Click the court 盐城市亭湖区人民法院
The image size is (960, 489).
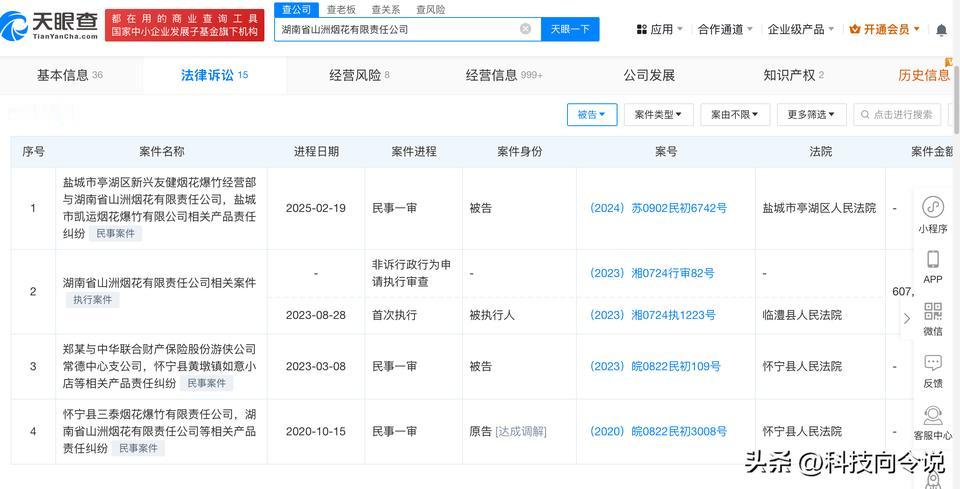click(x=819, y=208)
